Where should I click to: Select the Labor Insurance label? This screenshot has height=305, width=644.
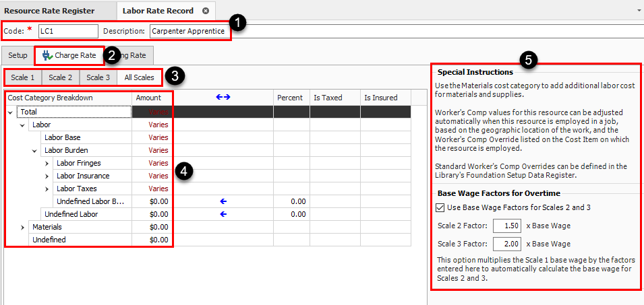[x=83, y=176]
